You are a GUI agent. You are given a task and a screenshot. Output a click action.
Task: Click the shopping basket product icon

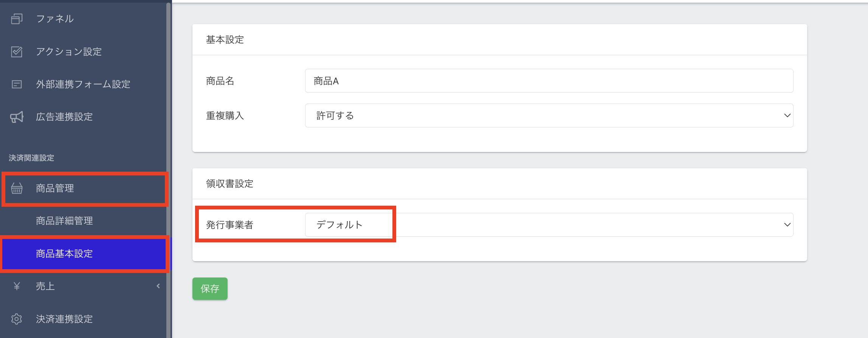pos(17,188)
